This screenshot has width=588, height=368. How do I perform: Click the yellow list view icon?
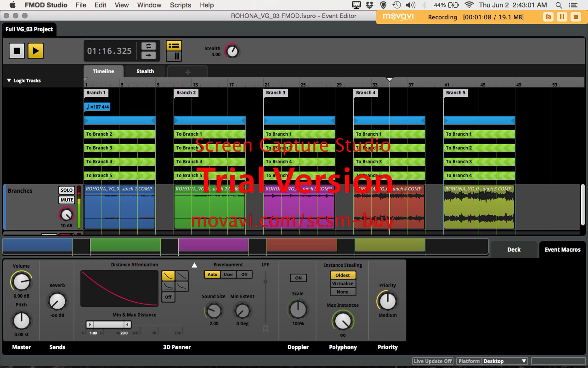(x=174, y=46)
